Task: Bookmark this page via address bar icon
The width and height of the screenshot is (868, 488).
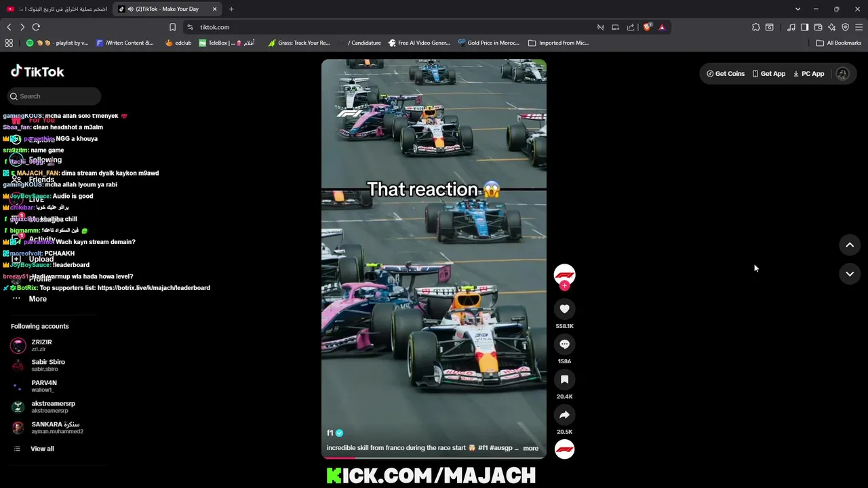Action: point(172,27)
